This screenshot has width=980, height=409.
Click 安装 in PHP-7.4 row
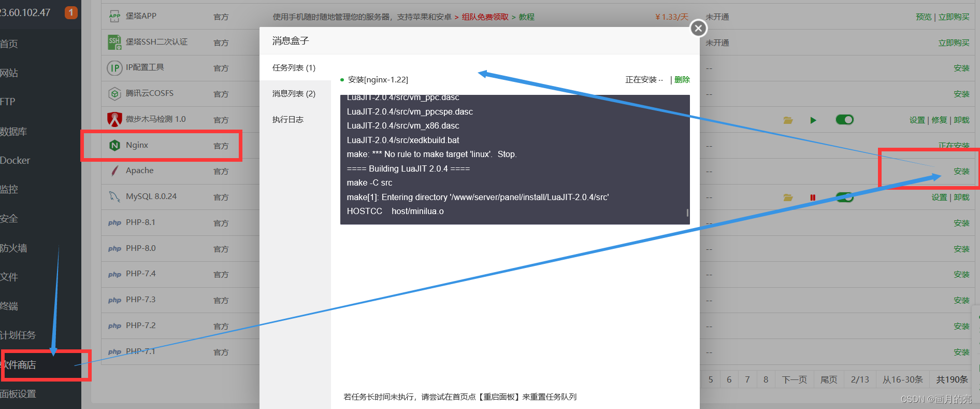(962, 274)
